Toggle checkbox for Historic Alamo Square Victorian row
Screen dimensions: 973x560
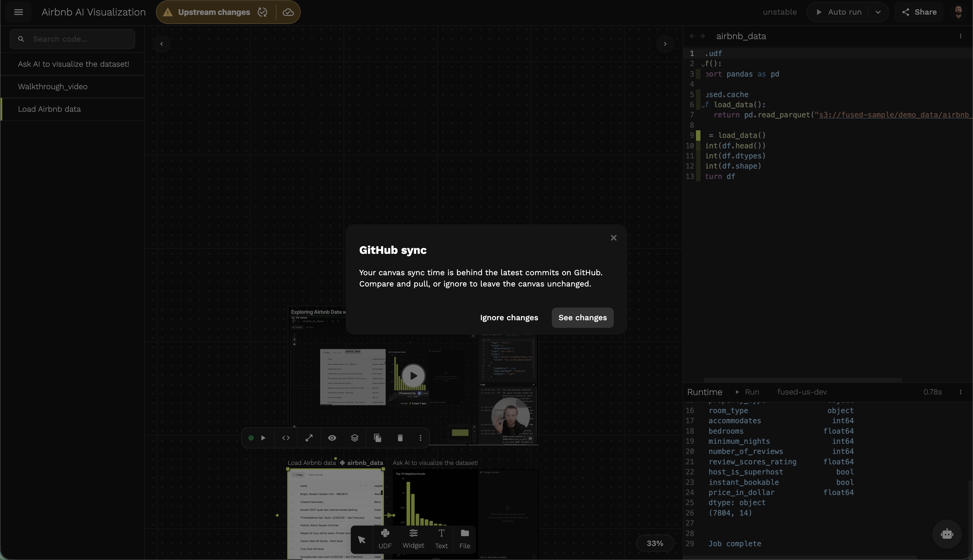[x=293, y=525]
